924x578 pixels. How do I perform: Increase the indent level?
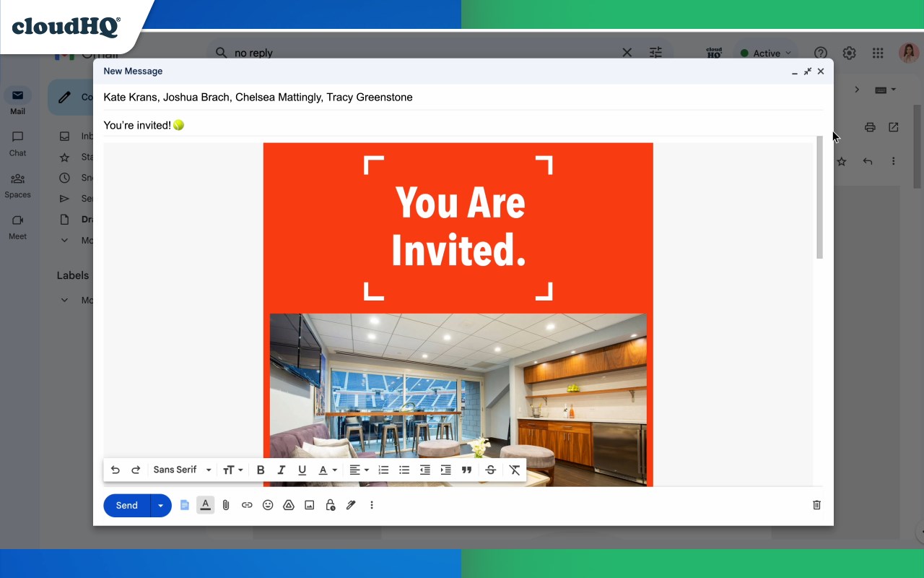(446, 470)
